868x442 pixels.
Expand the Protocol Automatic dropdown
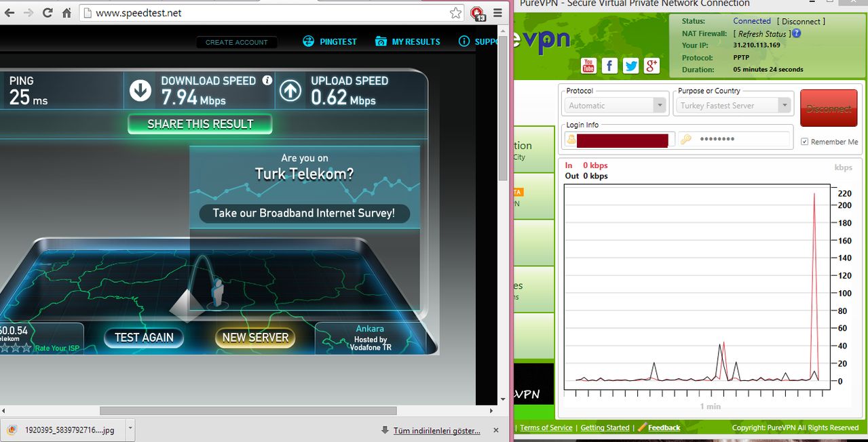(659, 106)
